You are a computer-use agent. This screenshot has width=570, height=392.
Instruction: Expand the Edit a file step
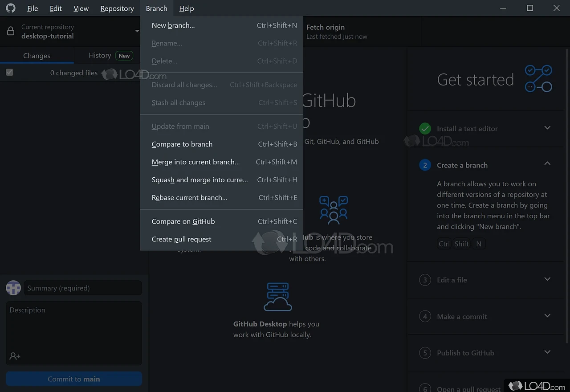point(547,279)
